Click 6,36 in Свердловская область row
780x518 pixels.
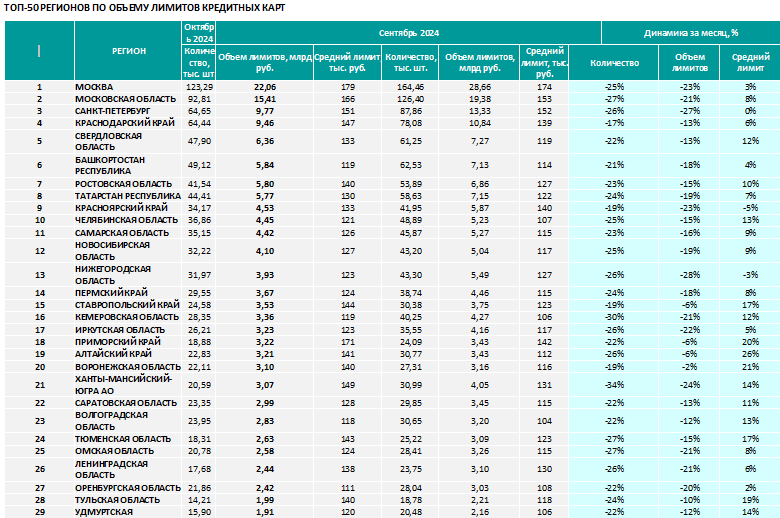tap(265, 141)
